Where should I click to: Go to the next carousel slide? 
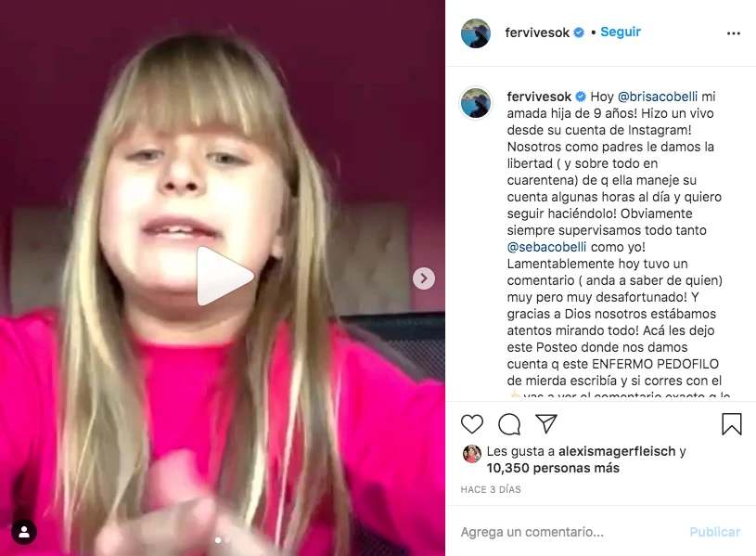(x=424, y=278)
